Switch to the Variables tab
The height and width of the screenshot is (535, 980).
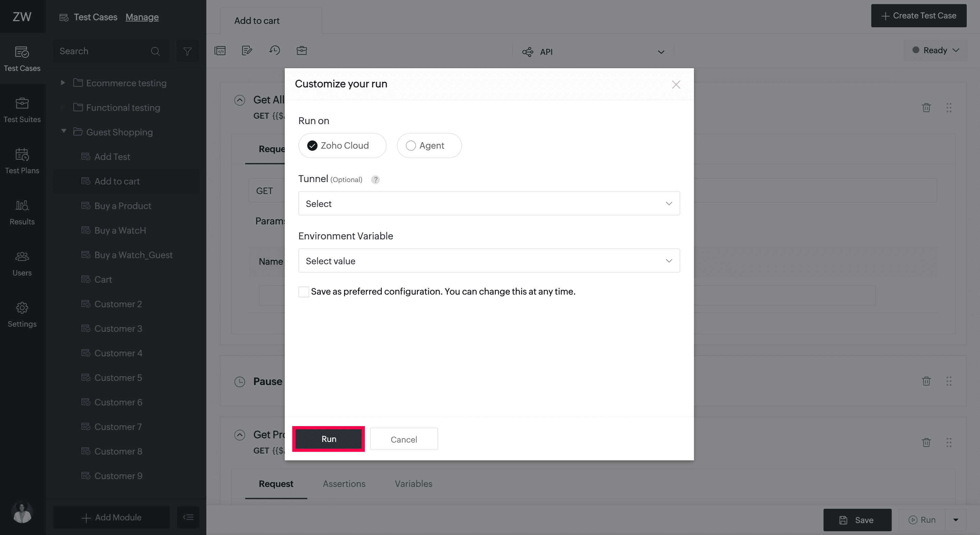click(x=413, y=484)
